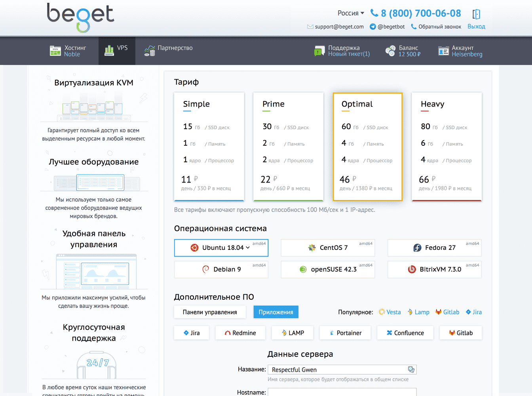Click the Vesta icon in popular list
532x396 pixels.
[382, 312]
